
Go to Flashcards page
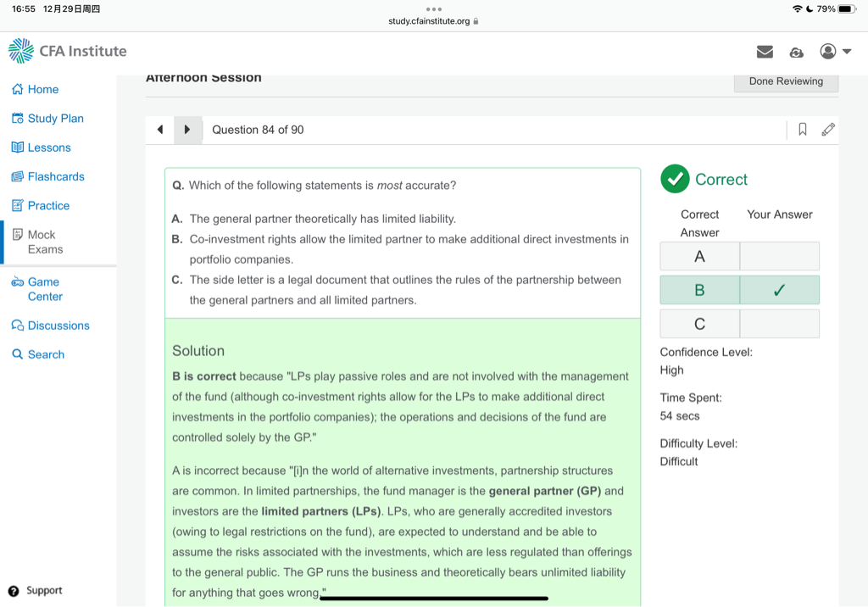click(x=56, y=176)
